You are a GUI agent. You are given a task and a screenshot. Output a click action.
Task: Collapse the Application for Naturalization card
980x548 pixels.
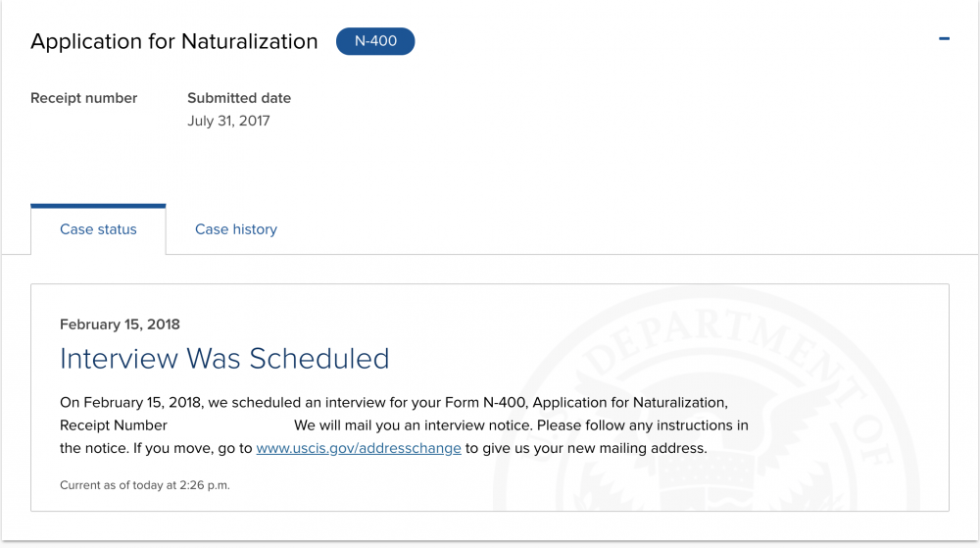pos(944,39)
